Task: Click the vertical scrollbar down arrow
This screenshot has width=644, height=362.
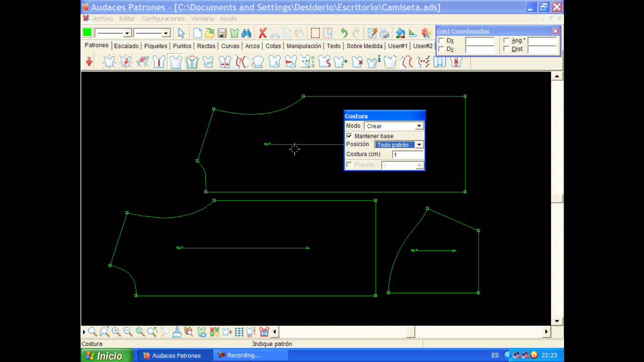Action: [557, 321]
